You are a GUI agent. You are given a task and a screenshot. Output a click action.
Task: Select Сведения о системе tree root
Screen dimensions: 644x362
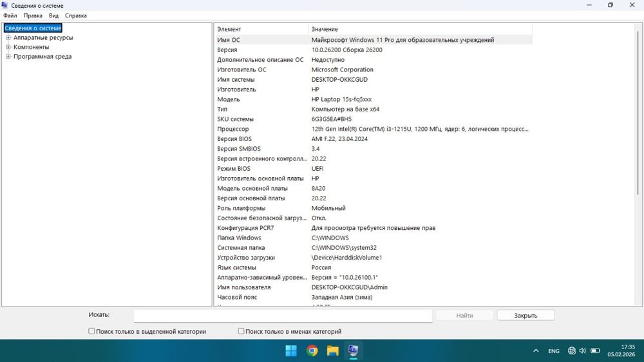coord(33,28)
